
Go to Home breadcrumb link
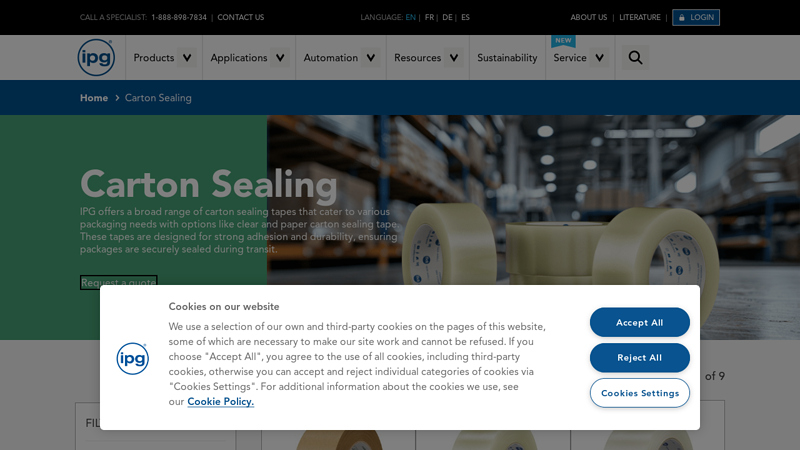(x=94, y=98)
